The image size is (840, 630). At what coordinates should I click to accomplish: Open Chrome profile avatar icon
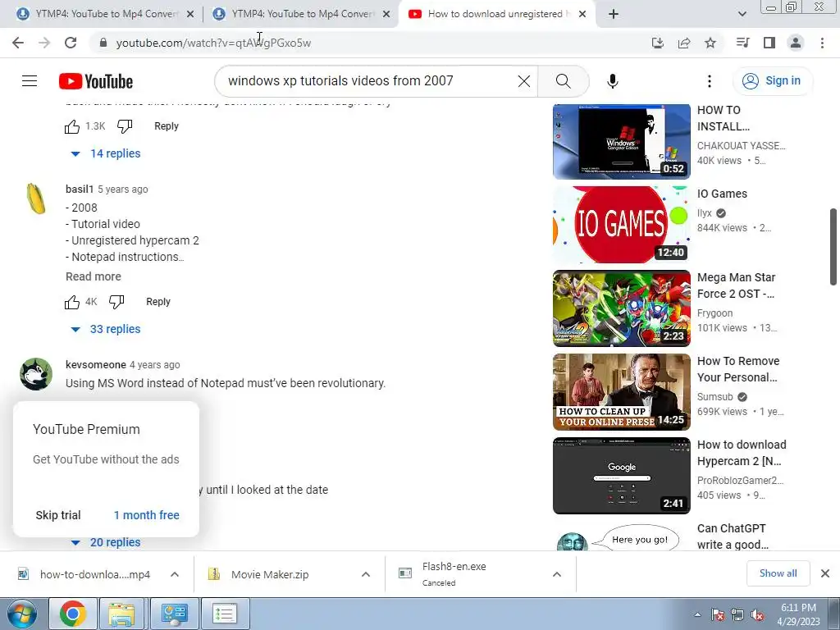point(796,43)
